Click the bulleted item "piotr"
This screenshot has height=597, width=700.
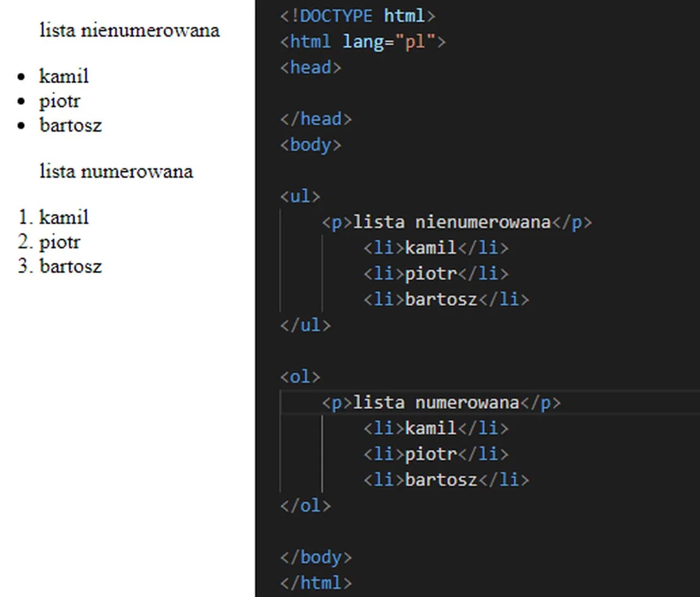coord(59,101)
